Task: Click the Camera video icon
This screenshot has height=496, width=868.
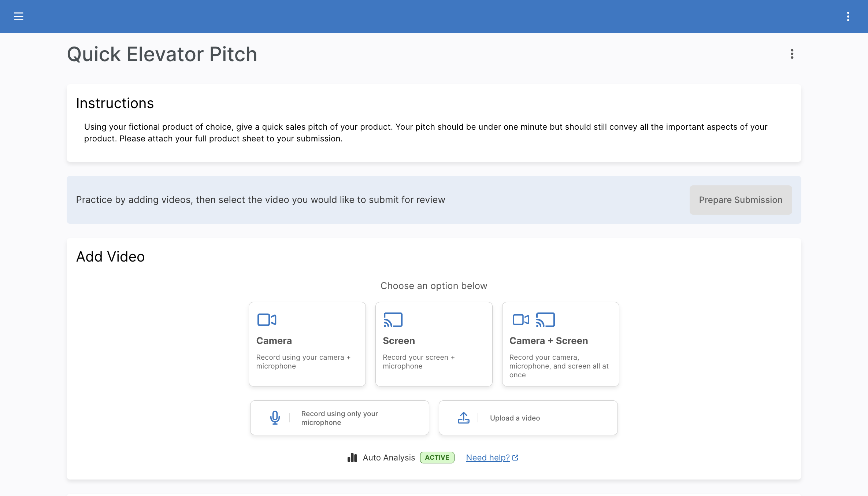Action: click(267, 320)
